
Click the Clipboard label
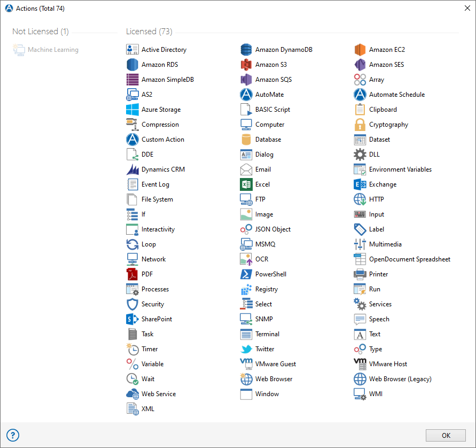coord(383,110)
